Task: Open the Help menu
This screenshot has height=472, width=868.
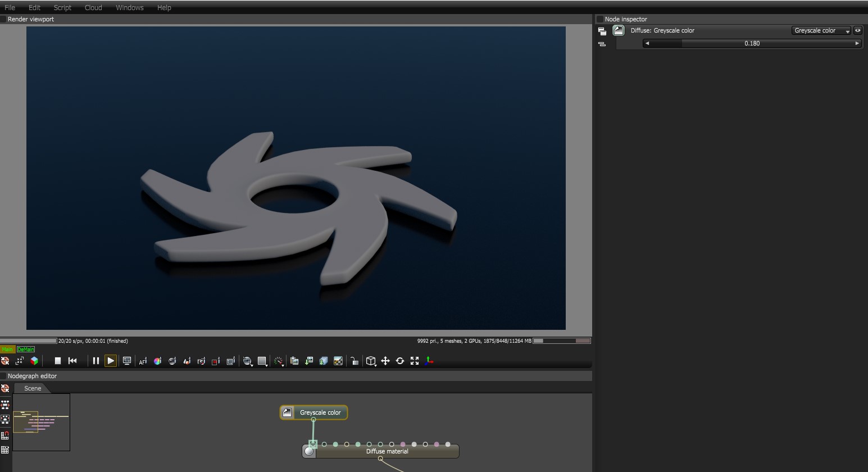Action: 164,7
